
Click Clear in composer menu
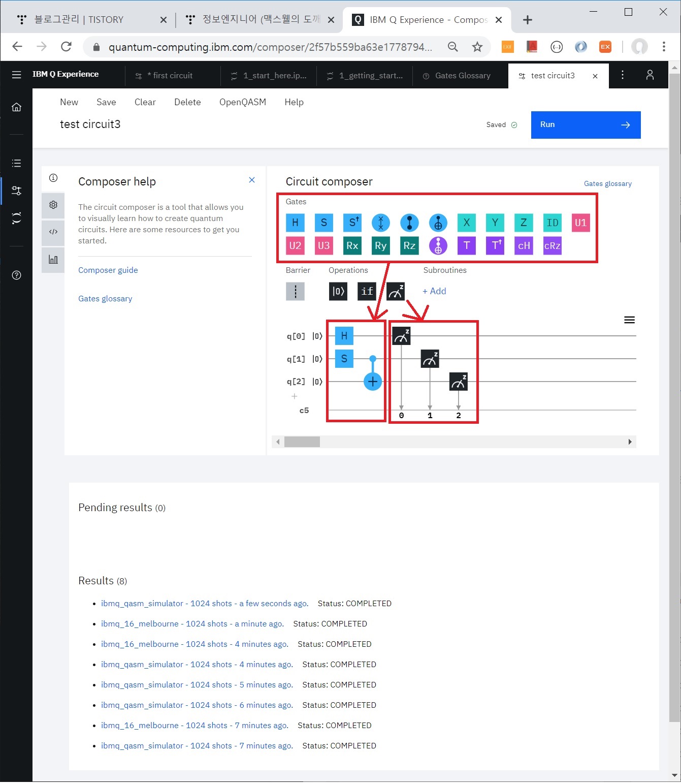145,102
